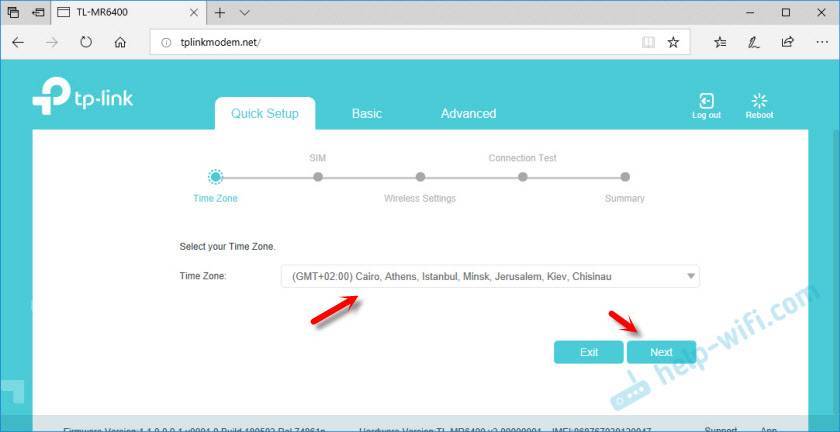Switch to the Basic tab
840x432 pixels.
coord(367,114)
